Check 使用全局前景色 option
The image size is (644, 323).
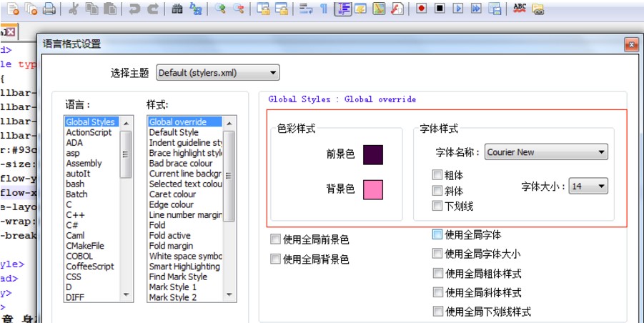coord(275,239)
